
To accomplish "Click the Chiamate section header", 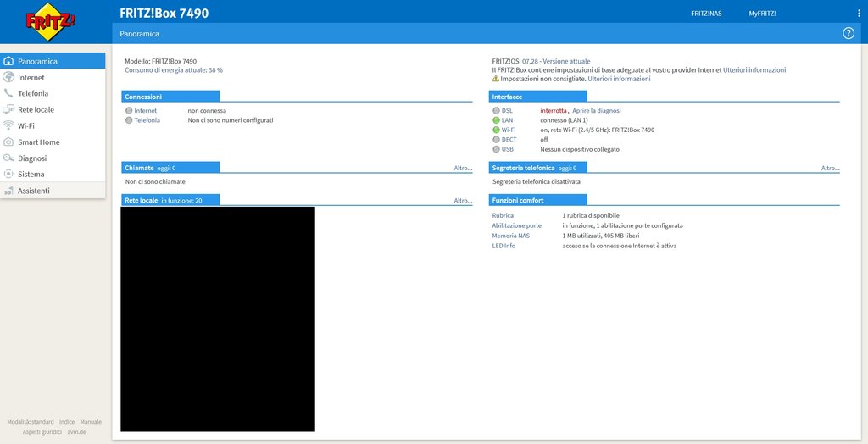I will tap(170, 168).
